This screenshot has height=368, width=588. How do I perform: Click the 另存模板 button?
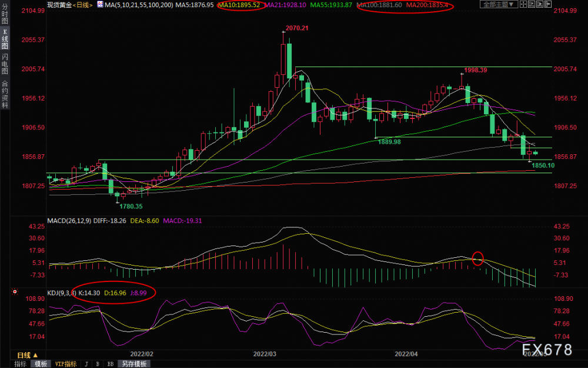pos(134,364)
